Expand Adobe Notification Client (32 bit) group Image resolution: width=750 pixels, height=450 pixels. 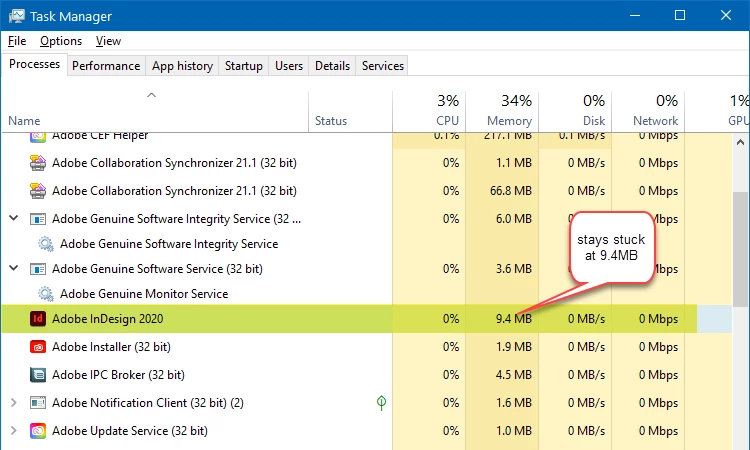tap(14, 403)
